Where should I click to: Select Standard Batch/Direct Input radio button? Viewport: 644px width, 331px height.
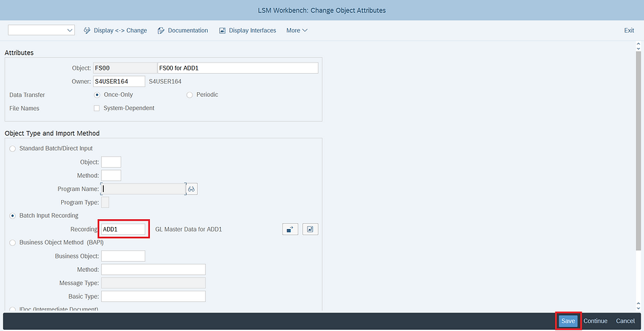(12, 149)
